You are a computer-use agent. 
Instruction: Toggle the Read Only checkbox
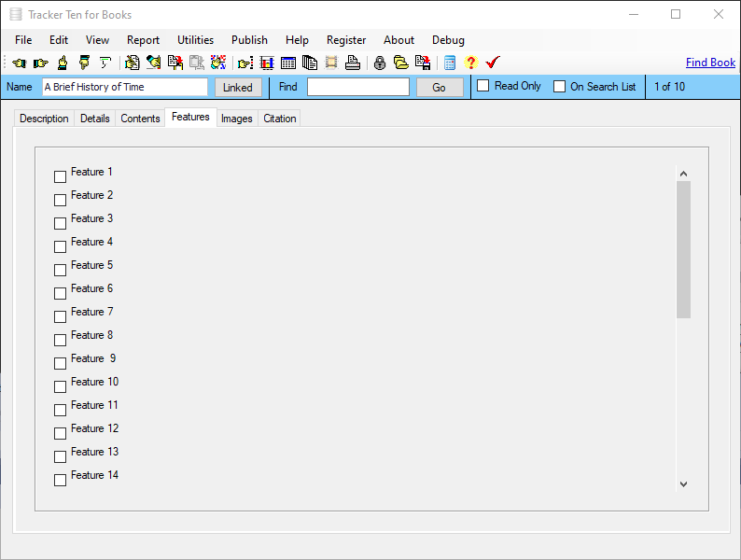pyautogui.click(x=483, y=86)
